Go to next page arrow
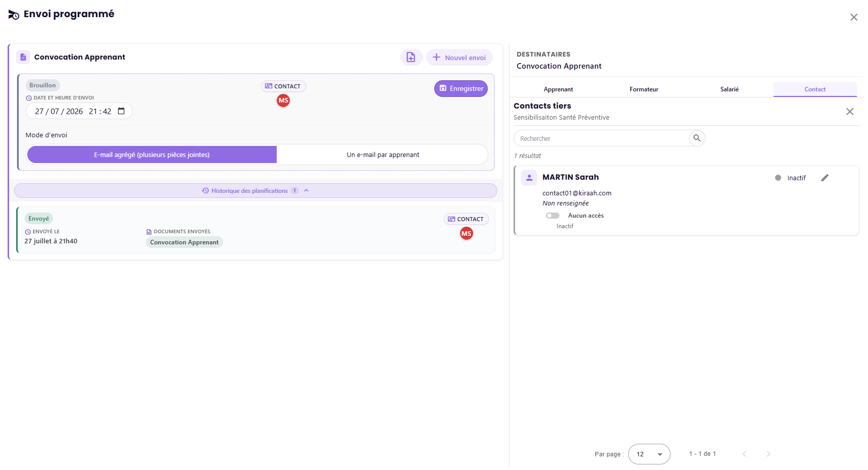The width and height of the screenshot is (868, 470). tap(768, 454)
